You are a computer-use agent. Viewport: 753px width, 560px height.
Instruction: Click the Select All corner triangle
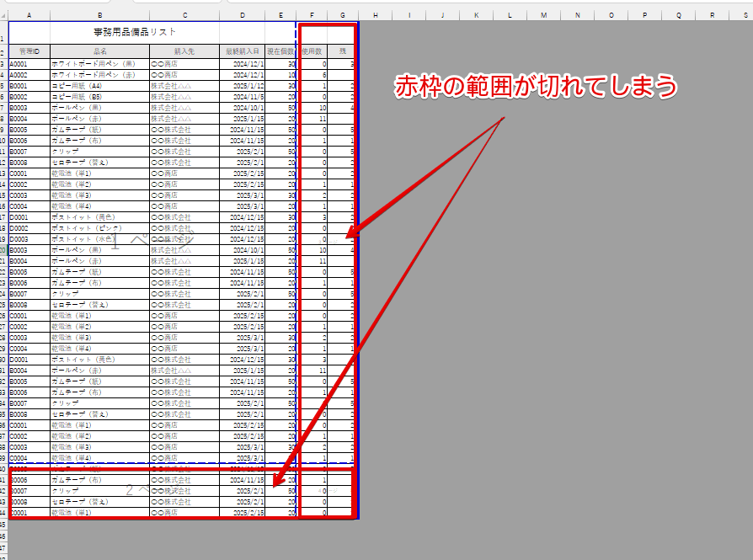point(3,15)
